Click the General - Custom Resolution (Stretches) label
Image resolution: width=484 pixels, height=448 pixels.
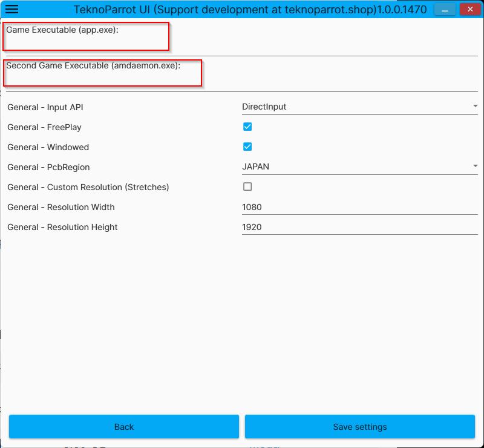88,187
